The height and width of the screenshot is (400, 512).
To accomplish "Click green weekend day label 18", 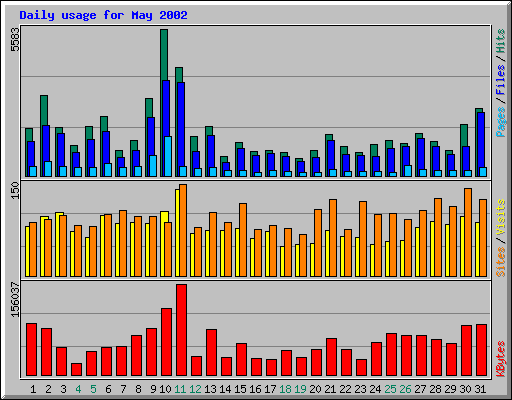I will tap(285, 389).
